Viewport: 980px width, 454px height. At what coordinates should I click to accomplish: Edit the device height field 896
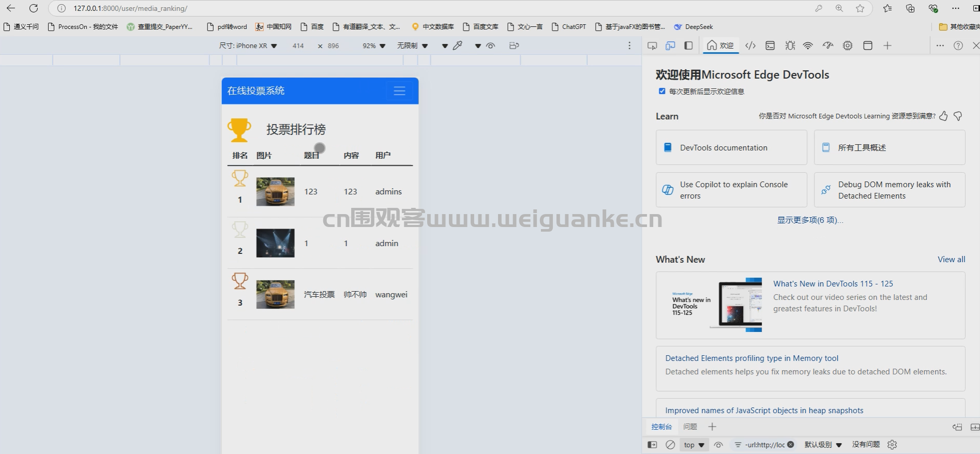334,46
